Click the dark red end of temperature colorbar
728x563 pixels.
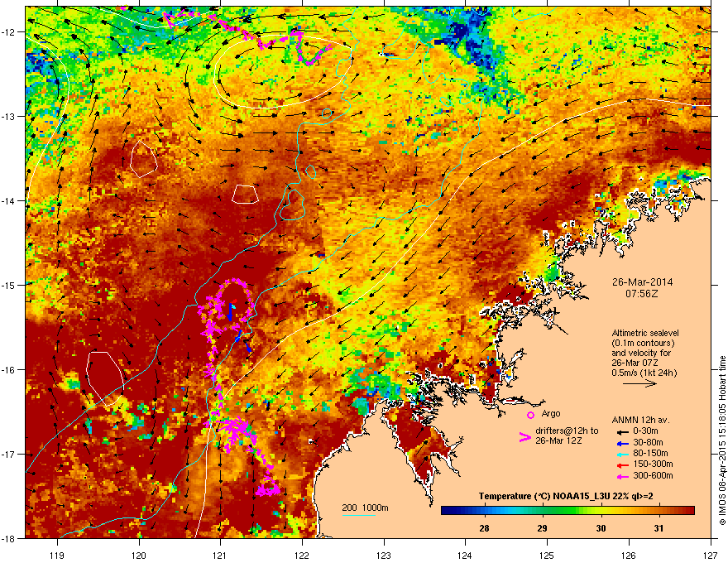[x=689, y=511]
